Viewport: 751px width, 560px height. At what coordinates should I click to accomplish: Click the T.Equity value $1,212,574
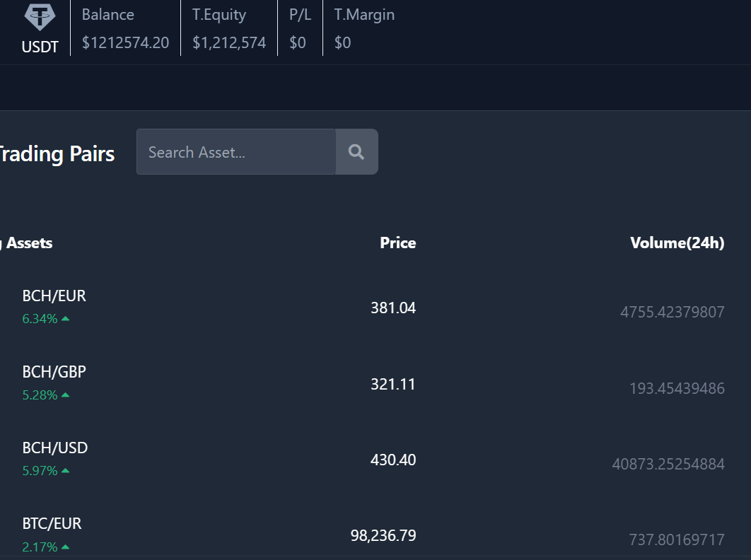[229, 43]
